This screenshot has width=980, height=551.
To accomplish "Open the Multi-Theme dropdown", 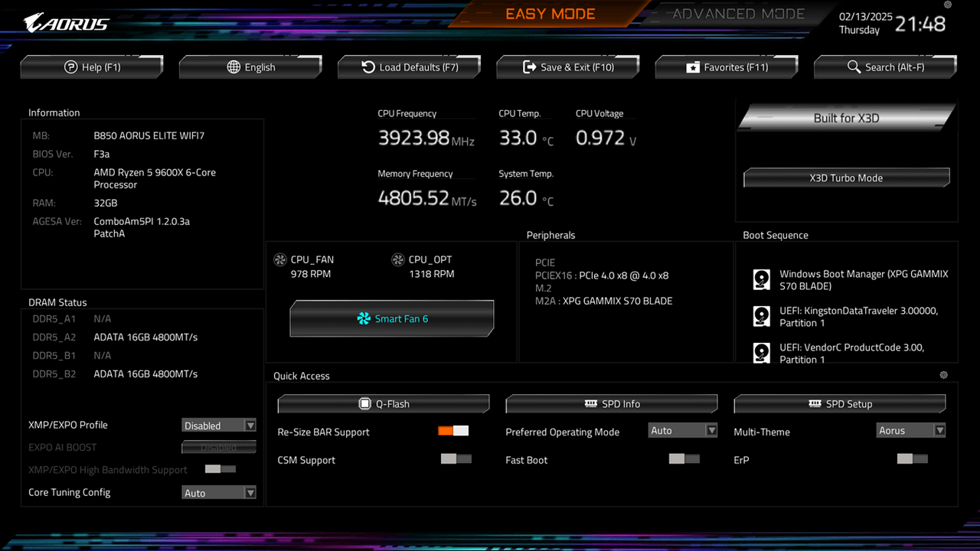I will 910,430.
